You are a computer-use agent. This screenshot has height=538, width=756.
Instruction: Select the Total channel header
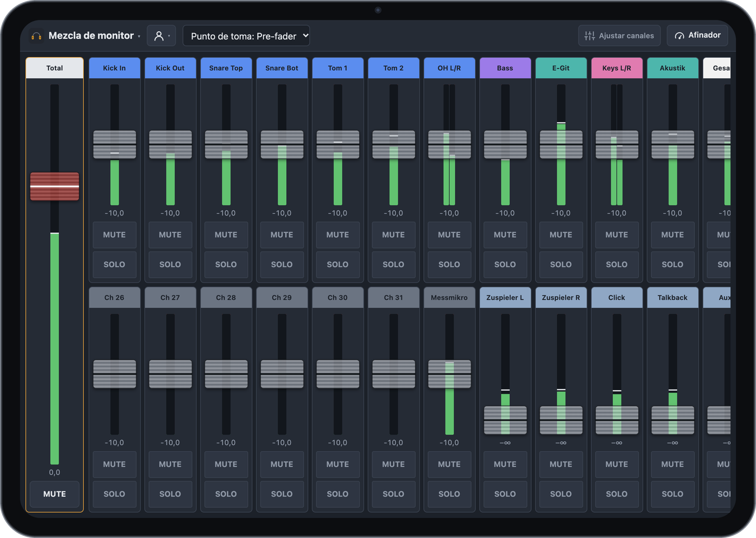tap(55, 68)
